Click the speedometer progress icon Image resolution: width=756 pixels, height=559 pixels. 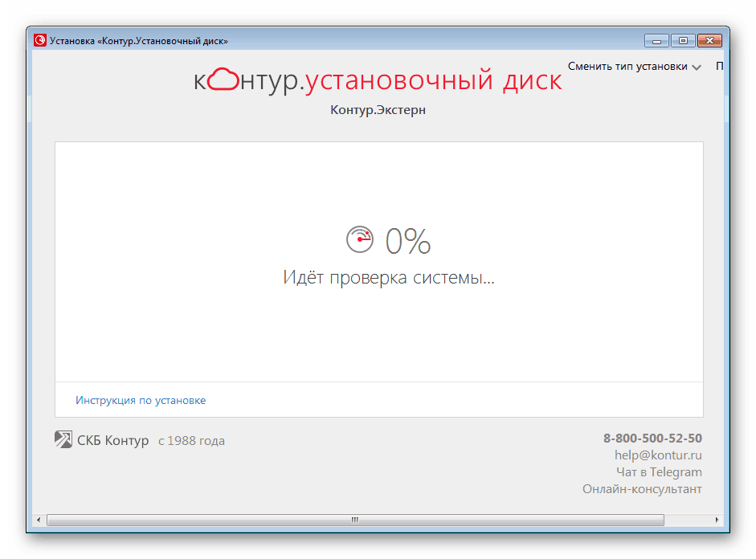360,240
